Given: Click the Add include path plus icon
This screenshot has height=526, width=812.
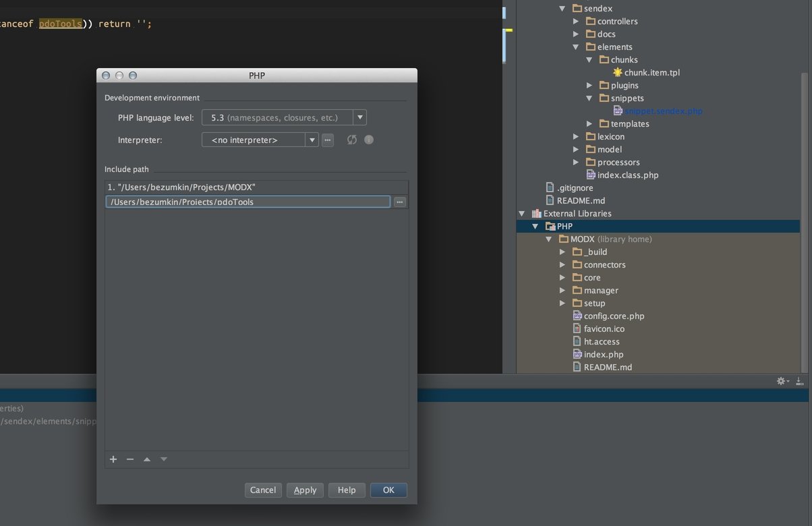Looking at the screenshot, I should (x=113, y=459).
